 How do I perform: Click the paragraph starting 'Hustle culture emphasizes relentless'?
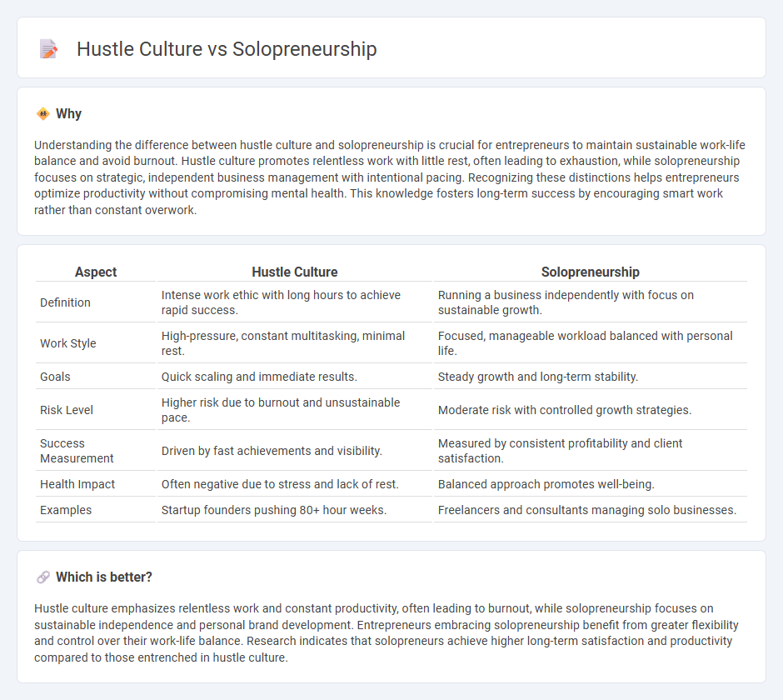tap(387, 632)
